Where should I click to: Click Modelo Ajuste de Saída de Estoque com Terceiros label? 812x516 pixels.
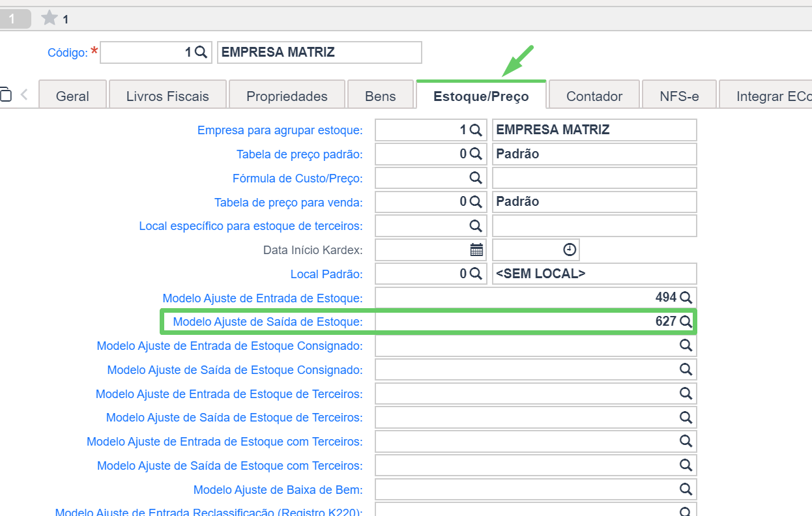pyautogui.click(x=230, y=465)
